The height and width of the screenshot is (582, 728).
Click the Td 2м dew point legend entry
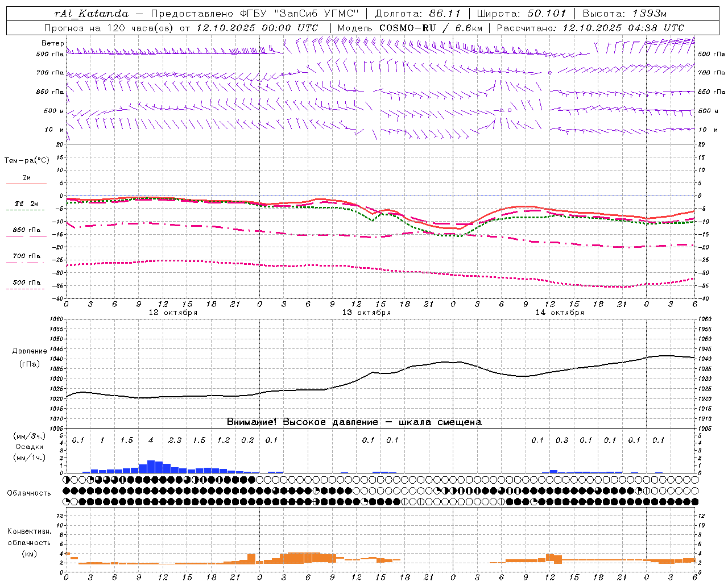coord(27,203)
